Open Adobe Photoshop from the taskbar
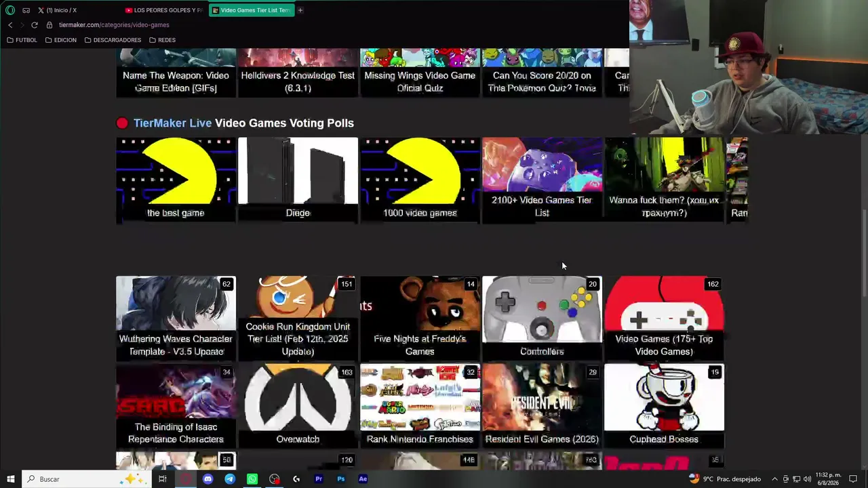This screenshot has width=868, height=488. (x=341, y=479)
